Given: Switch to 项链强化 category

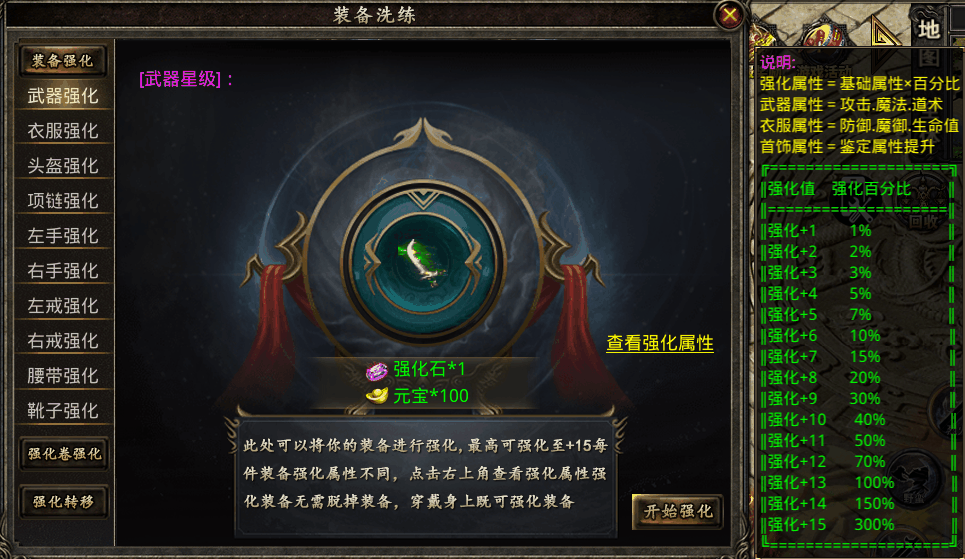Looking at the screenshot, I should (x=63, y=201).
